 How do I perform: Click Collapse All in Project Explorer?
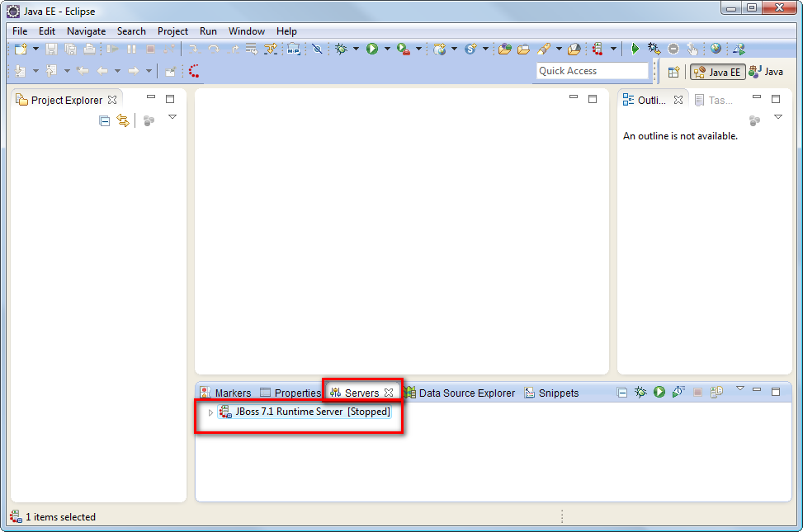(x=105, y=121)
